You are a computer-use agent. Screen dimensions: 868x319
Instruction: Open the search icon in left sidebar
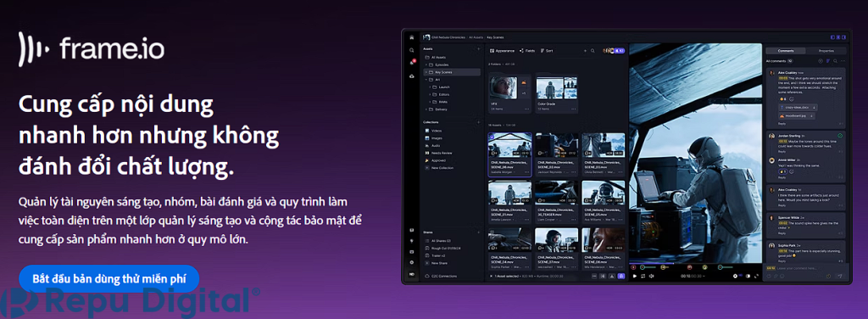[411, 50]
